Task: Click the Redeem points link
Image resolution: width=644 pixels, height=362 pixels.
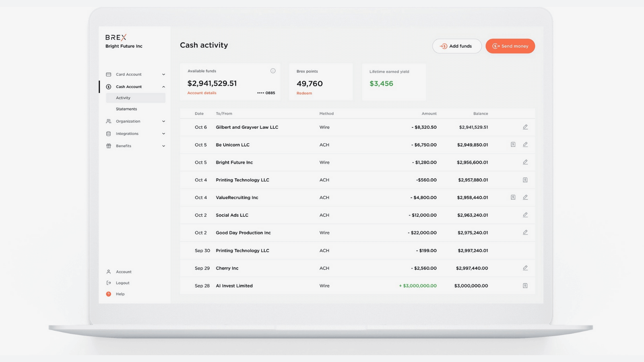Action: click(304, 93)
